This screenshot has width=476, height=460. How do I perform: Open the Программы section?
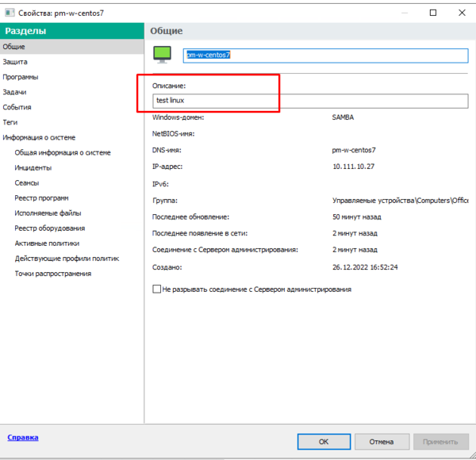(x=72, y=77)
